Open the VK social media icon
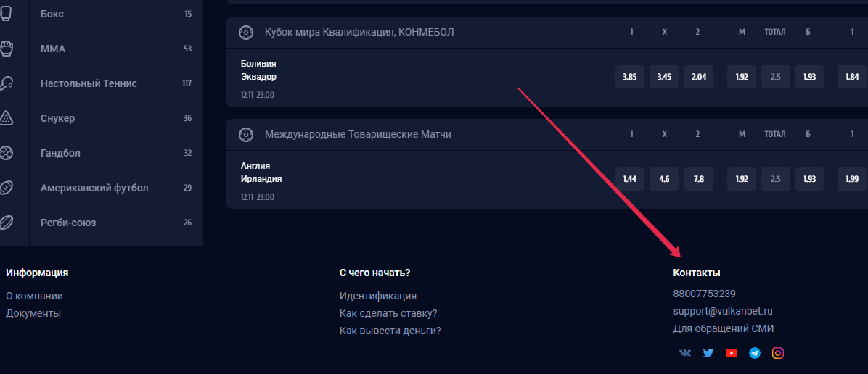 (x=685, y=353)
